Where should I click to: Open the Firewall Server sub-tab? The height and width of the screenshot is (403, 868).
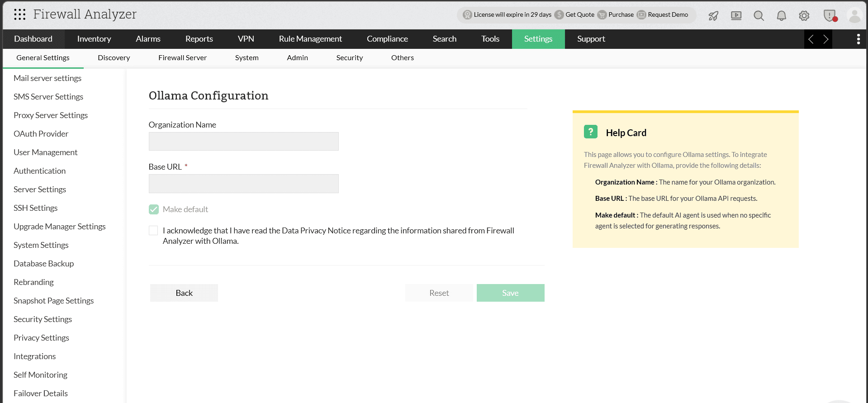point(183,58)
